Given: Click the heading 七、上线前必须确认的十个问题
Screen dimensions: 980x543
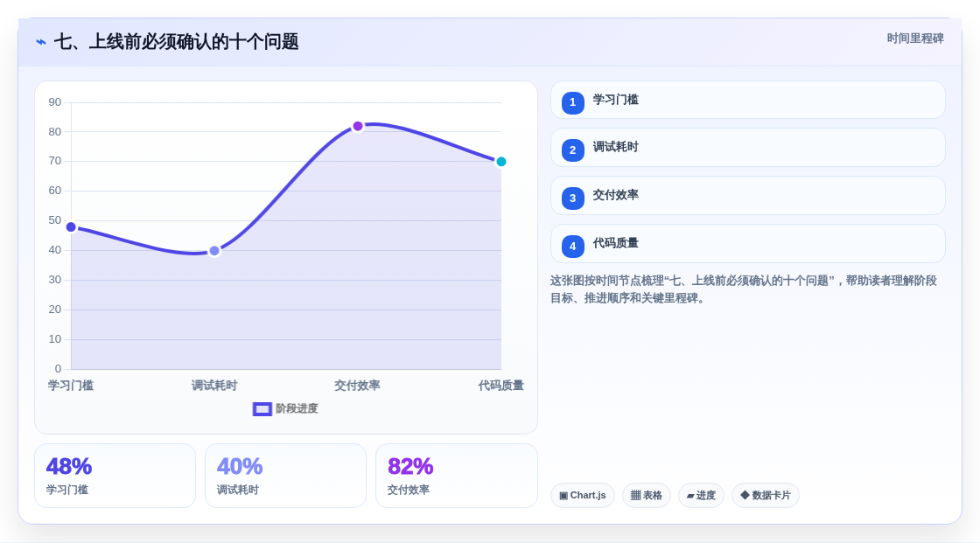Looking at the screenshot, I should pos(176,42).
